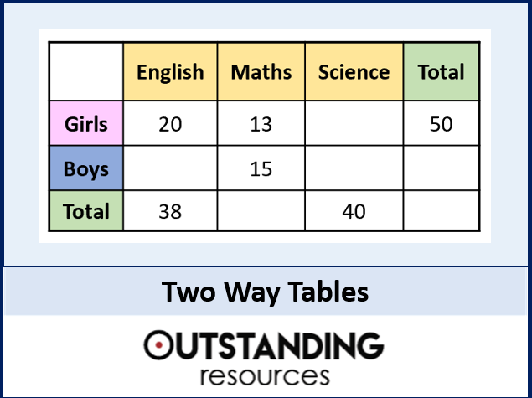Click the empty Maths Total cell
This screenshot has width=532, height=398.
pos(261,210)
